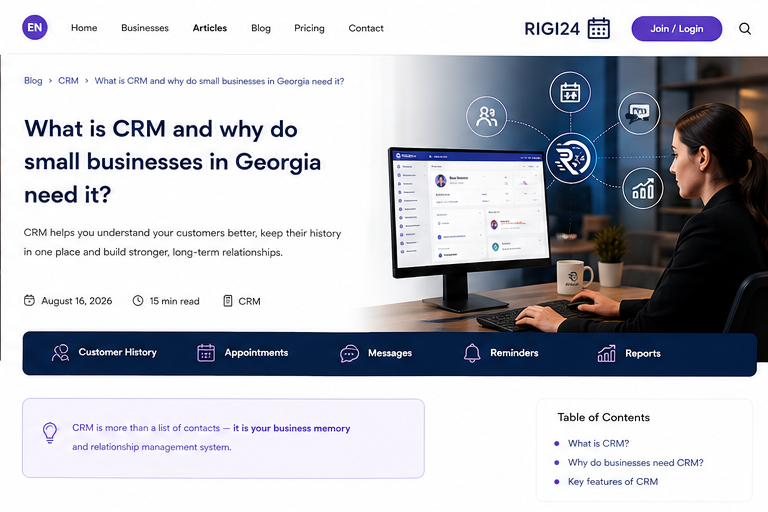
Task: Click the 'it is your business memory' text
Action: coord(291,428)
